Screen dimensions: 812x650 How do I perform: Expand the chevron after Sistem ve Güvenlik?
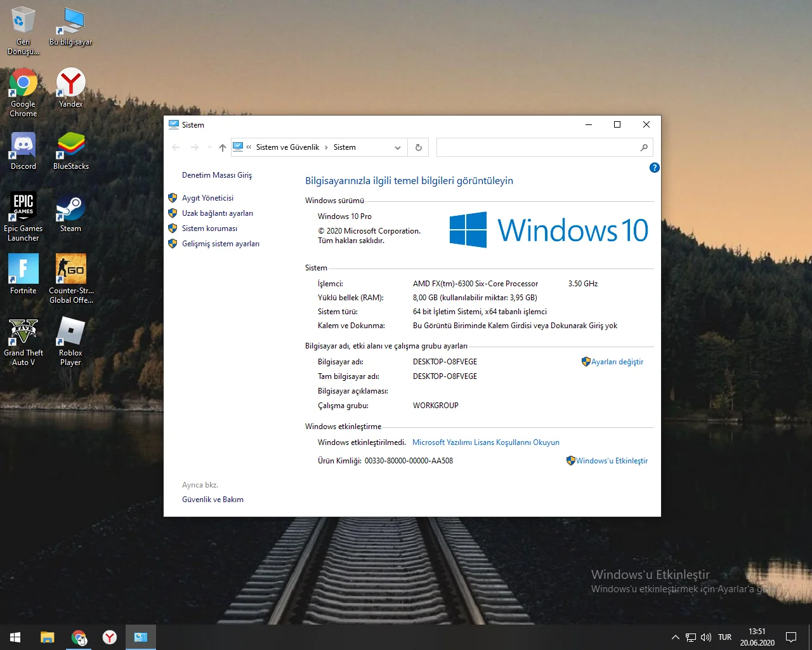pos(327,147)
